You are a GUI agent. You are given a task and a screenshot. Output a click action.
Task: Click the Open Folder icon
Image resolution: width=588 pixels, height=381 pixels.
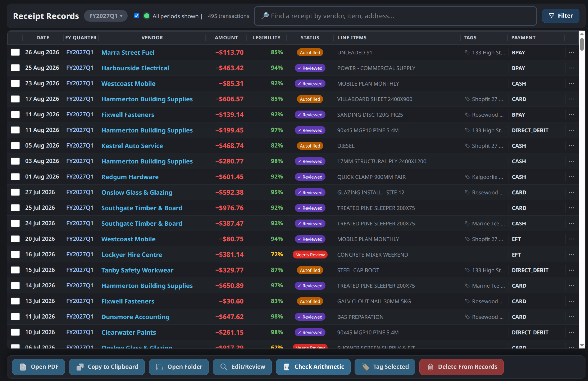click(160, 367)
